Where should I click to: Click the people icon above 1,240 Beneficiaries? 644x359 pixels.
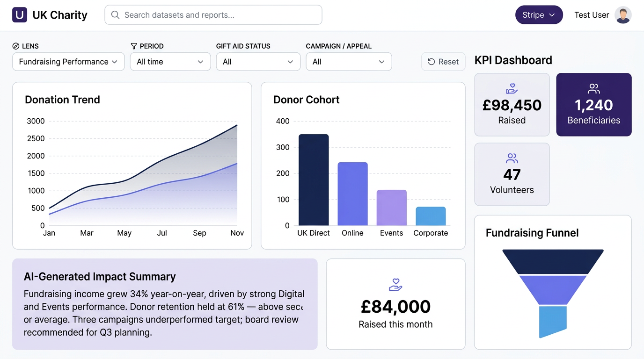coord(594,88)
